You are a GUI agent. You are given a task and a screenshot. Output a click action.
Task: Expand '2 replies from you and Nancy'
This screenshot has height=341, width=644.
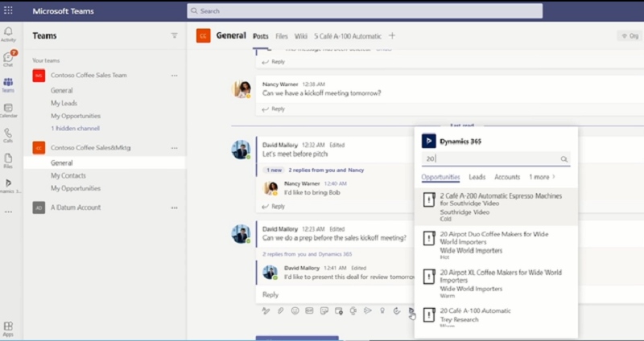point(326,170)
